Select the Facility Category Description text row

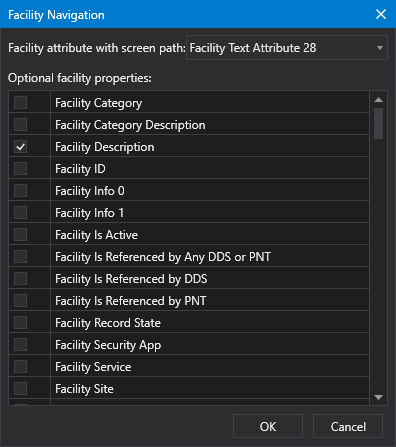[210, 125]
